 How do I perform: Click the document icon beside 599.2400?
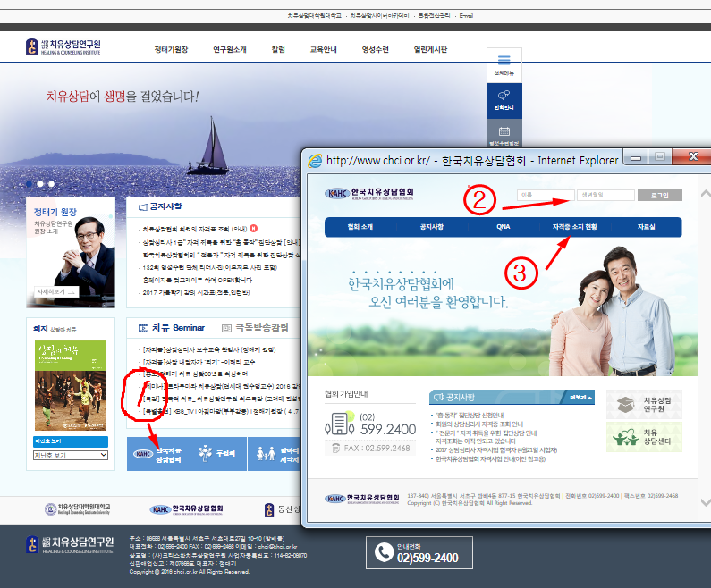[340, 424]
